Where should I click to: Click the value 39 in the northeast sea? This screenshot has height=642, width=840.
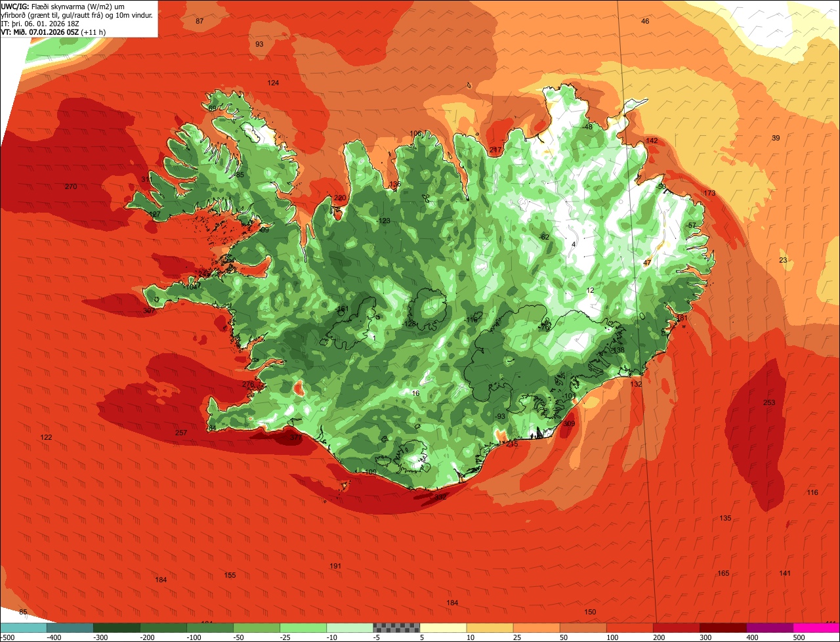coord(776,138)
